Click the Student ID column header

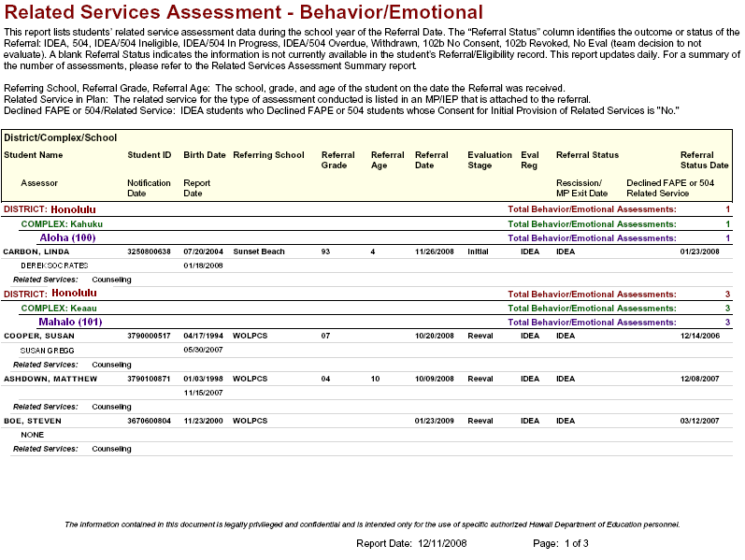(149, 155)
